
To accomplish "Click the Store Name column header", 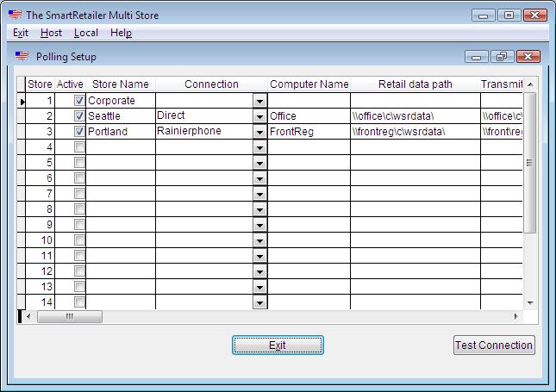I will point(121,84).
